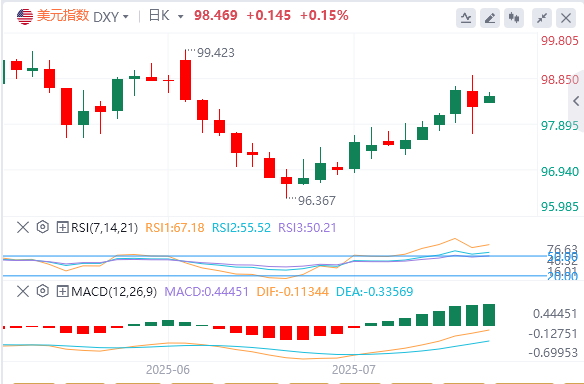The image size is (584, 384).
Task: Add indicator via RSI plus icon
Action: (62, 227)
